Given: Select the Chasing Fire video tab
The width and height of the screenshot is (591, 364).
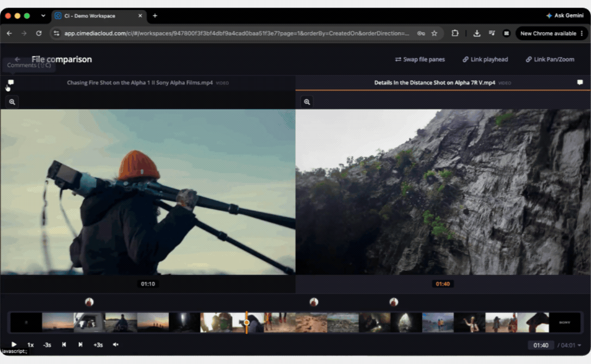Looking at the screenshot, I should [140, 83].
